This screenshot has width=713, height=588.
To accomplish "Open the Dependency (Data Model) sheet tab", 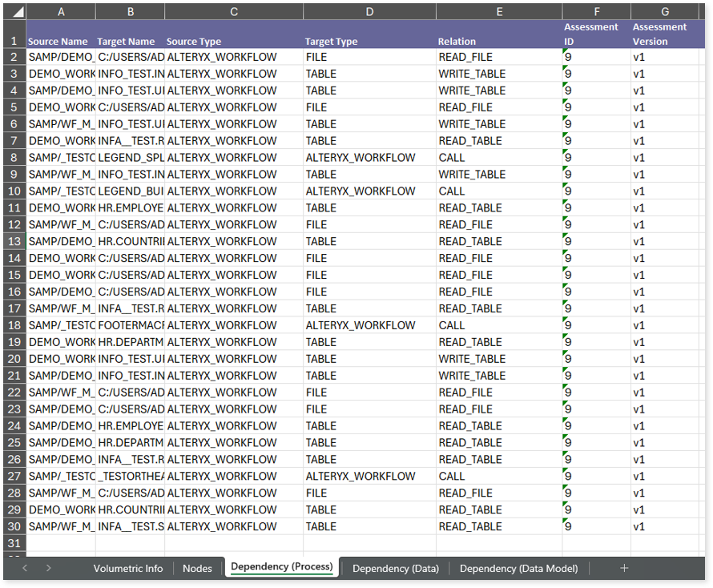I will [x=519, y=569].
